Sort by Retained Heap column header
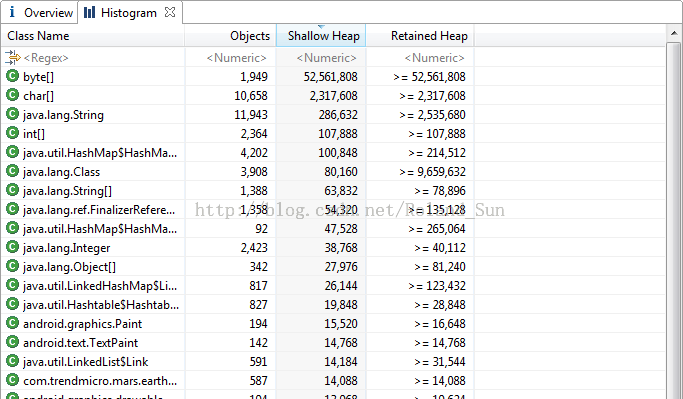Image resolution: width=683 pixels, height=399 pixels. [420, 36]
